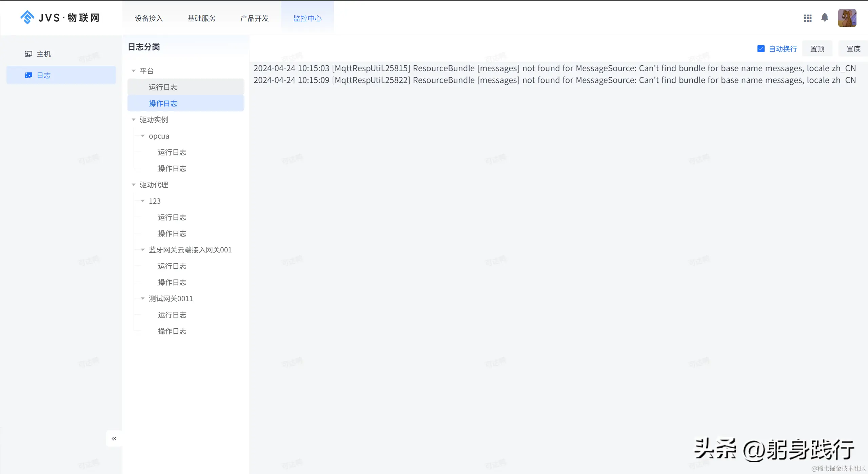Collapse the 驱动实例 tree node
The image size is (868, 474).
[134, 120]
